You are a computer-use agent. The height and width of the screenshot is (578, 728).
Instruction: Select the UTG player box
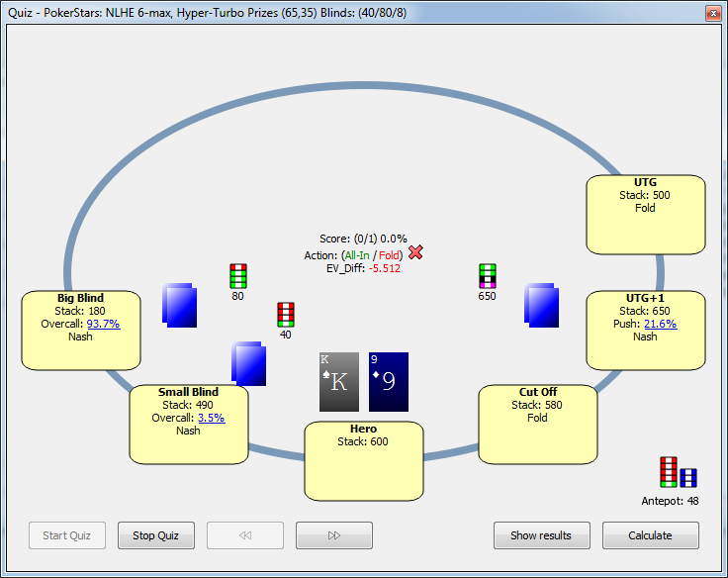645,215
